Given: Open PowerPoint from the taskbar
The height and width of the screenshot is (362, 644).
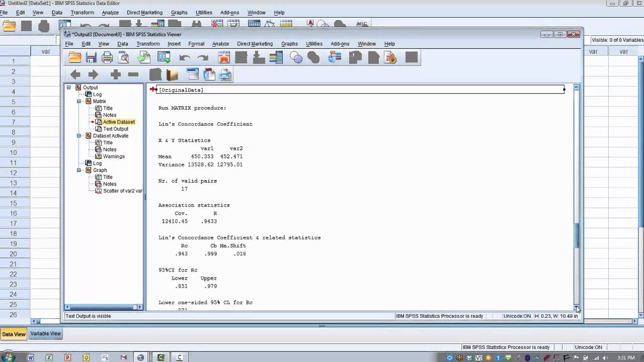Looking at the screenshot, I should (67, 357).
